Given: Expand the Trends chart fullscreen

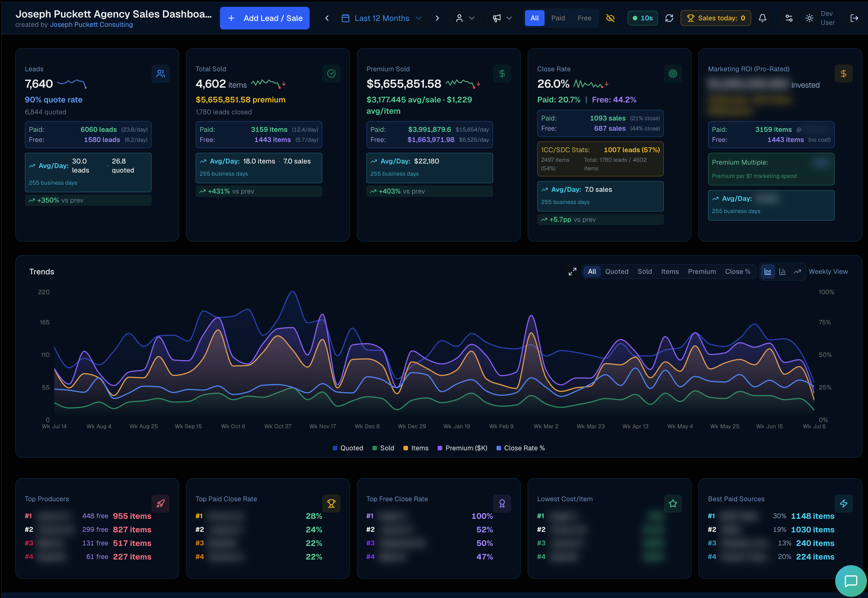Looking at the screenshot, I should (x=572, y=272).
